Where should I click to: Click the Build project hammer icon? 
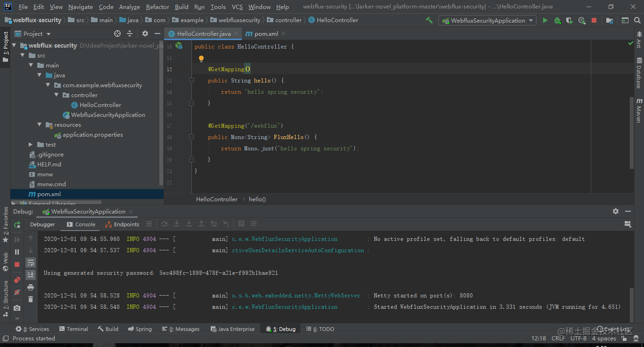click(429, 20)
